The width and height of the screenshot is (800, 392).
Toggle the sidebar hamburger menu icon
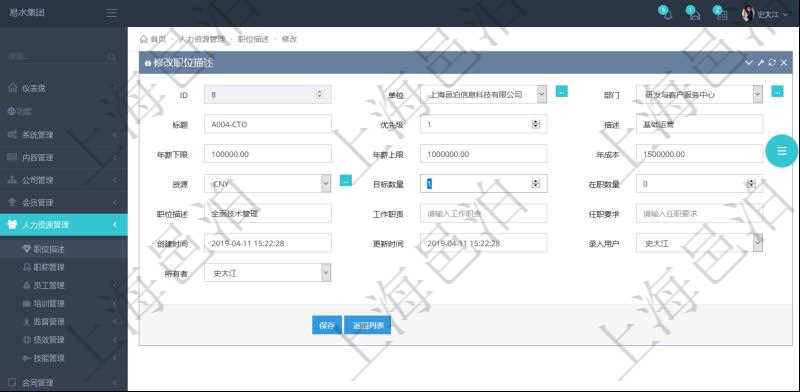pyautogui.click(x=111, y=13)
